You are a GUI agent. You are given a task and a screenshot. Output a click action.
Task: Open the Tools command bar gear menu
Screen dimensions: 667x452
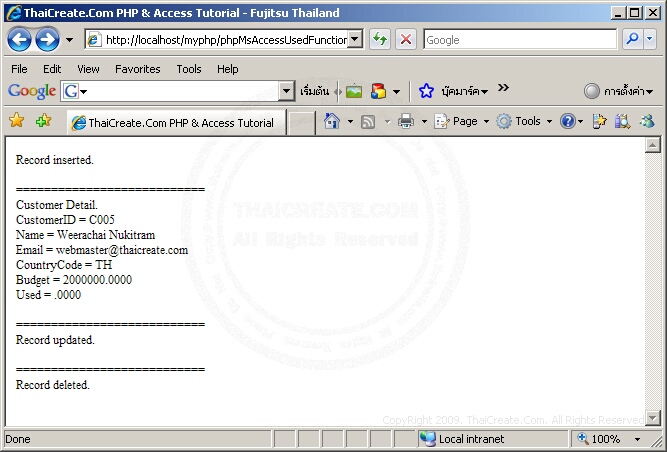pos(524,122)
